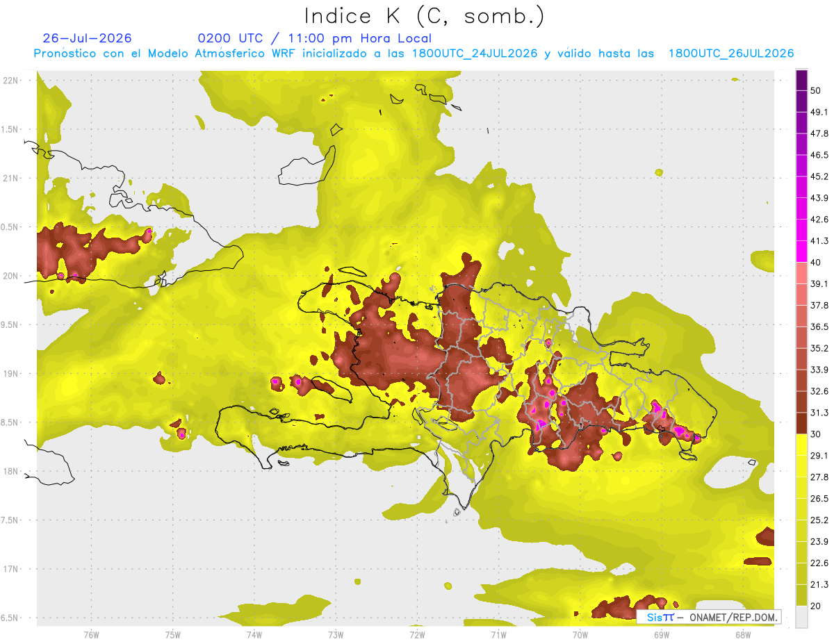
Task: Click the 22N latitude axis label
Action: pos(12,81)
